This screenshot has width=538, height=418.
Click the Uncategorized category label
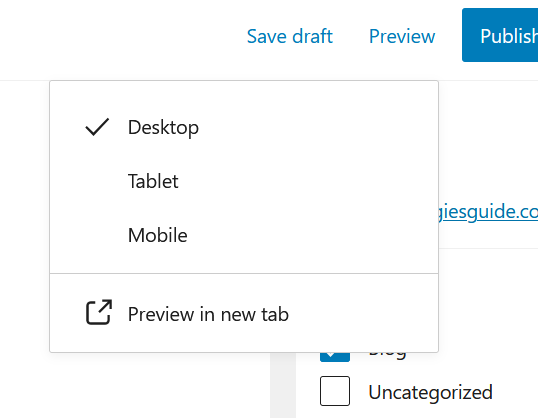click(x=430, y=392)
